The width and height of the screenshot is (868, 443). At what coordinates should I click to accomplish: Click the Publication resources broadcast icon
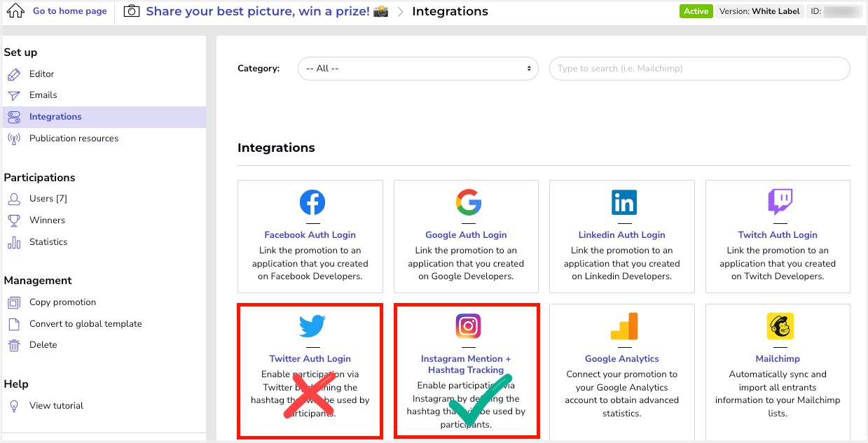[14, 139]
